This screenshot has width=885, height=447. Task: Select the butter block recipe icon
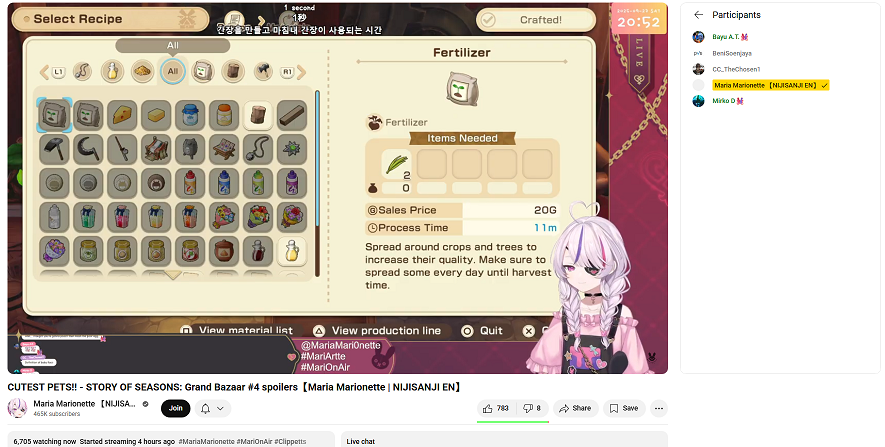click(x=156, y=115)
